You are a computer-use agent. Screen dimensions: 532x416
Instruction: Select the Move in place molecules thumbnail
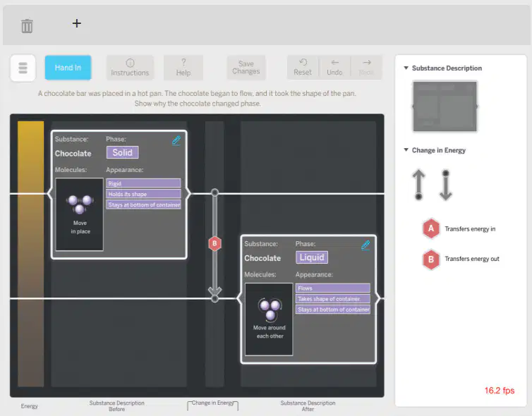tap(80, 214)
